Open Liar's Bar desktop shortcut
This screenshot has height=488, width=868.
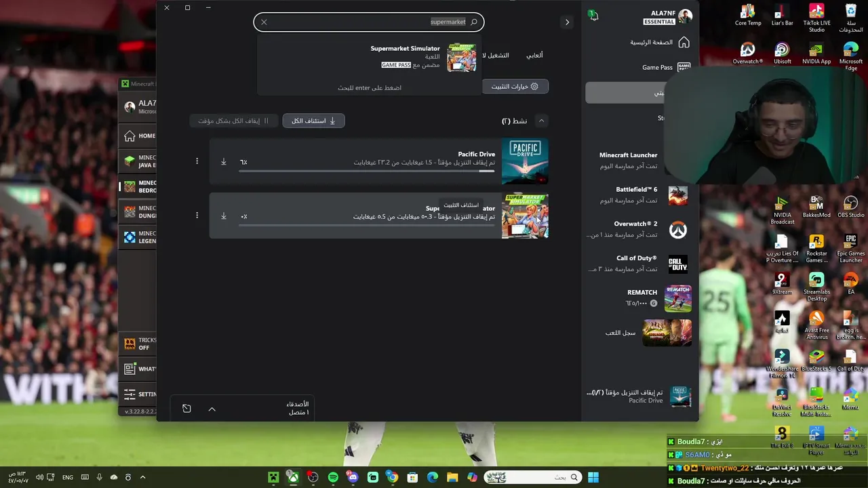coord(782,15)
